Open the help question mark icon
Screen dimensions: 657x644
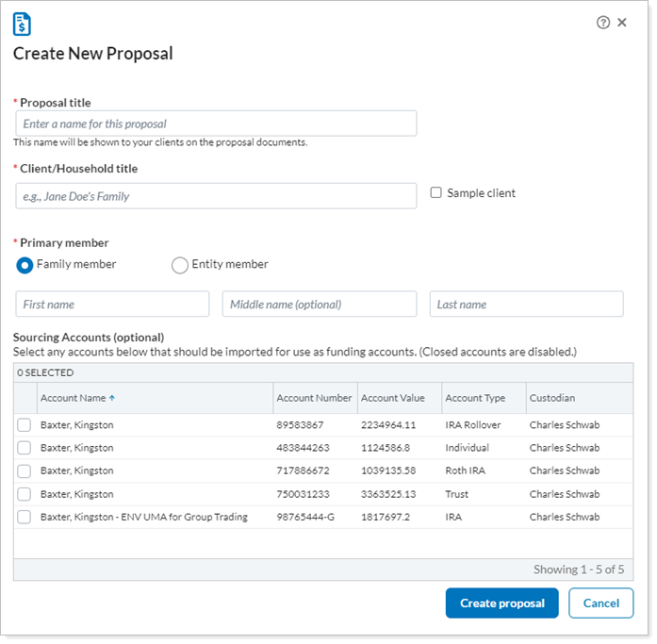tap(603, 23)
